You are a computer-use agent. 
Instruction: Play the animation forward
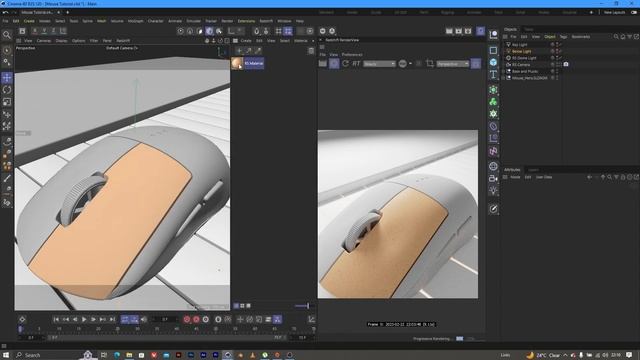(84, 320)
